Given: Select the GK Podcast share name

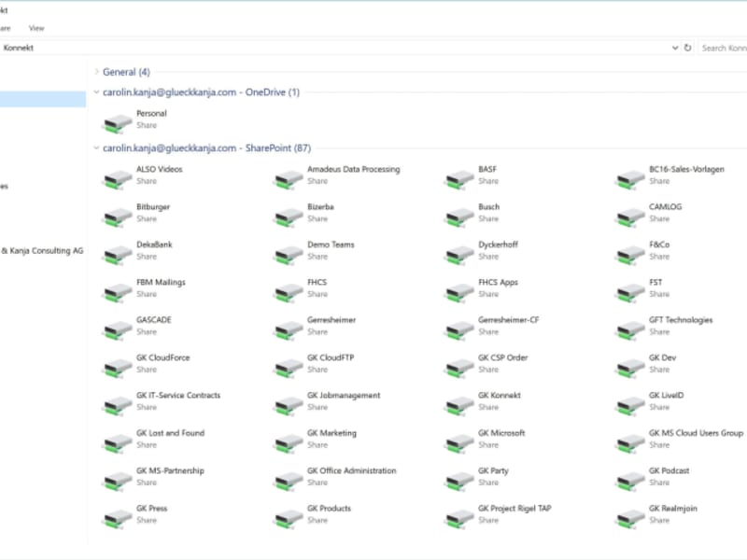Looking at the screenshot, I should 669,470.
